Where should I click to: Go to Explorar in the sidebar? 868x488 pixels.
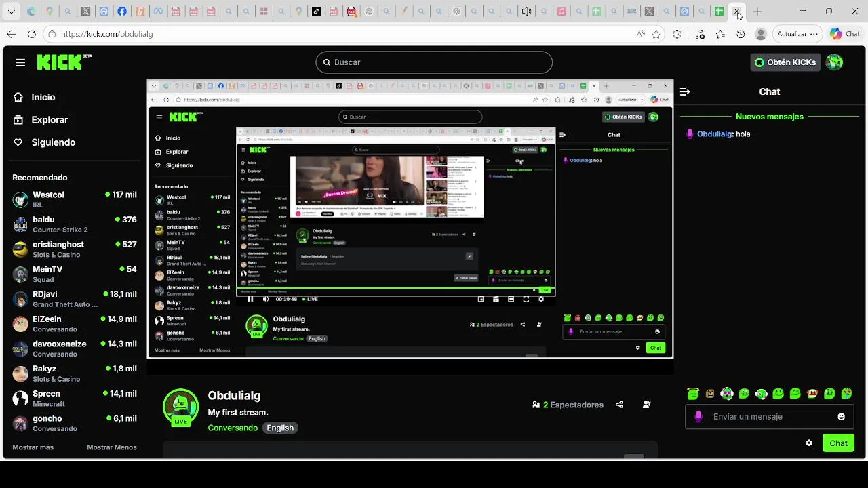point(41,120)
